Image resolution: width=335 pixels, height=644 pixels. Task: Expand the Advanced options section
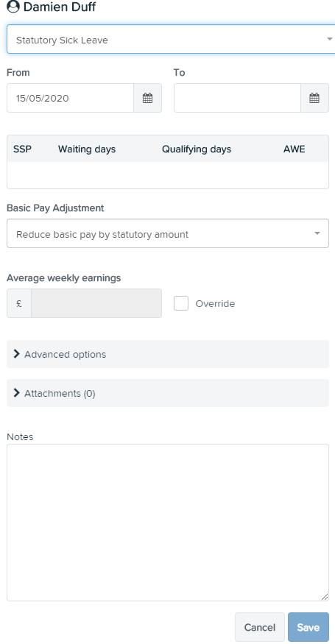pos(168,354)
